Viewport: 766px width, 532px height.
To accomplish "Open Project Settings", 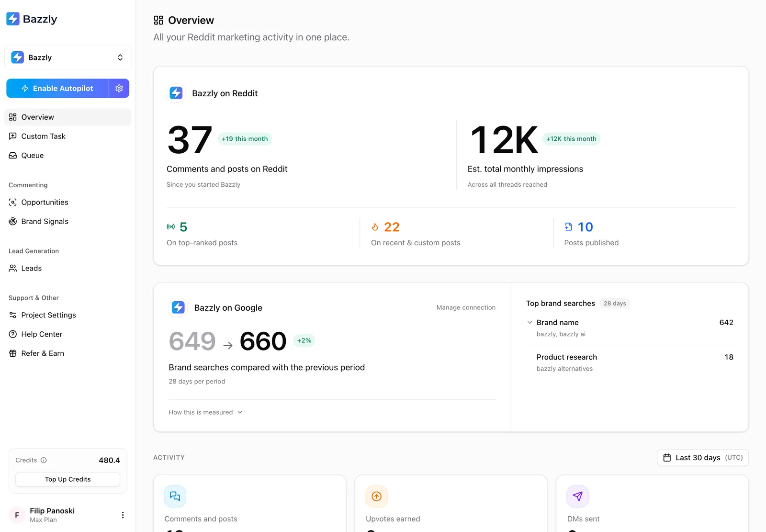I will (x=68, y=315).
